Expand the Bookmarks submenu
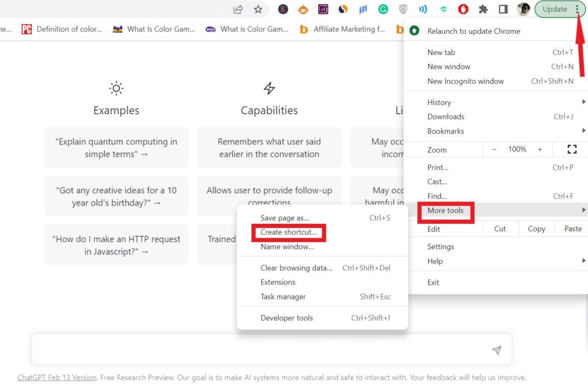The height and width of the screenshot is (388, 588). (496, 131)
